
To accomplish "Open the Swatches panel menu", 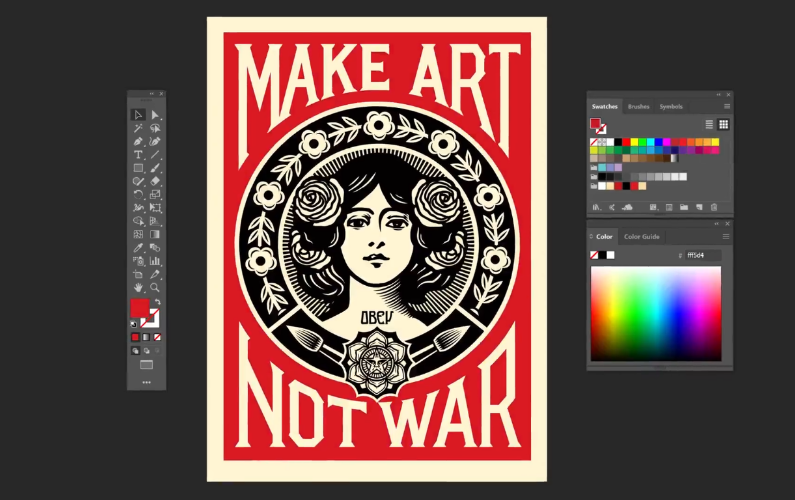I will [x=727, y=106].
